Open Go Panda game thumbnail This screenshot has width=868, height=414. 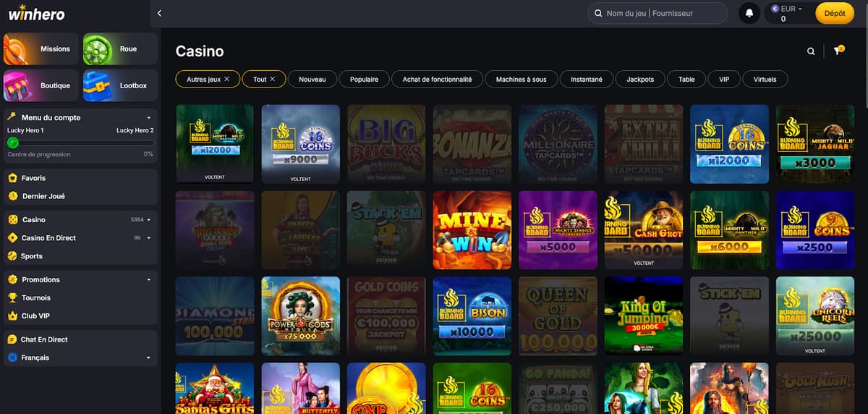click(558, 388)
